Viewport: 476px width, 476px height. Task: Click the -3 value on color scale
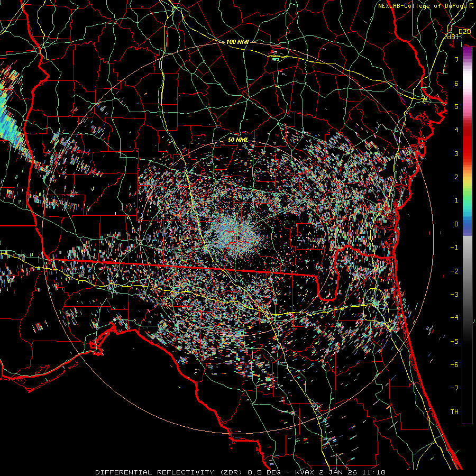pyautogui.click(x=454, y=295)
